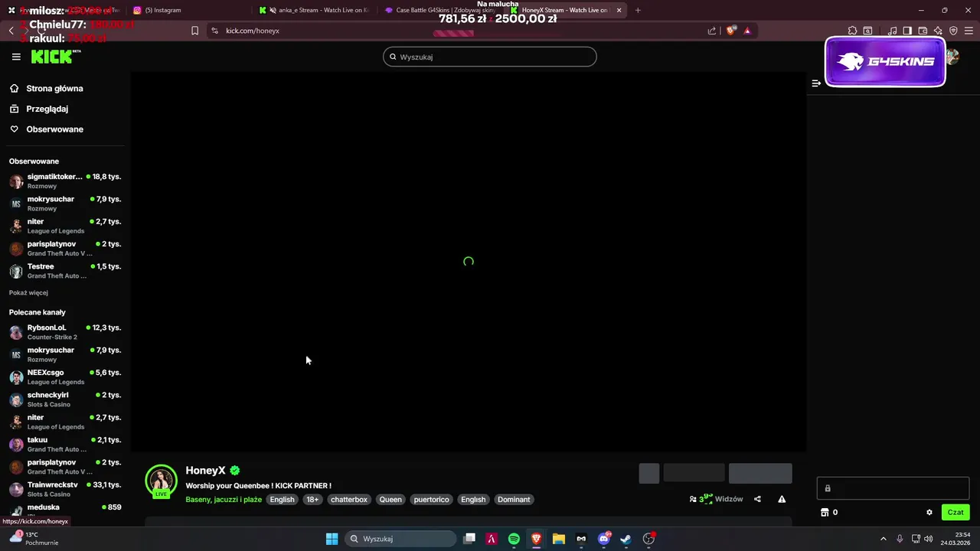Open the Windows Start menu

point(332,539)
